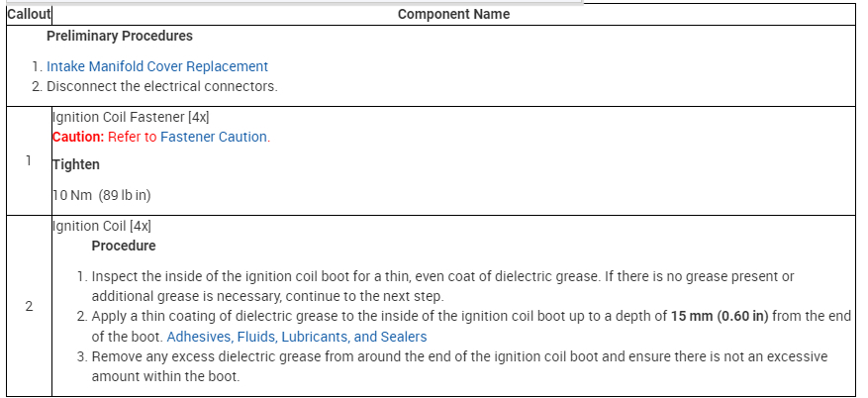Image resolution: width=868 pixels, height=398 pixels.
Task: Select the Preliminary Procedures heading
Action: point(119,36)
